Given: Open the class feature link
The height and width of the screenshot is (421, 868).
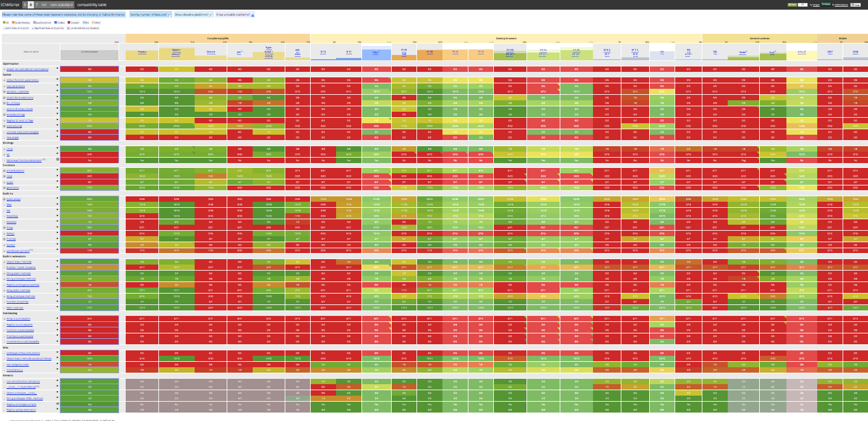Looking at the screenshot, I should pyautogui.click(x=9, y=176).
